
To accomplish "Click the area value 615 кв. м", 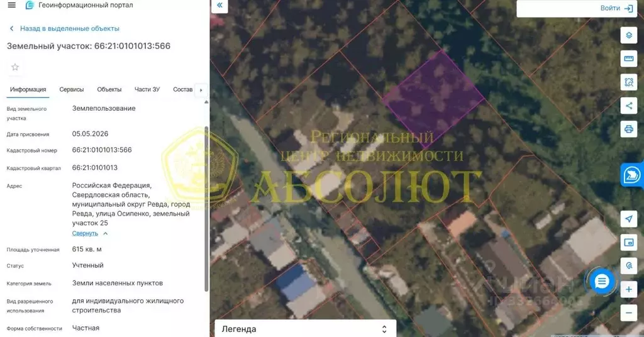I will point(87,249).
